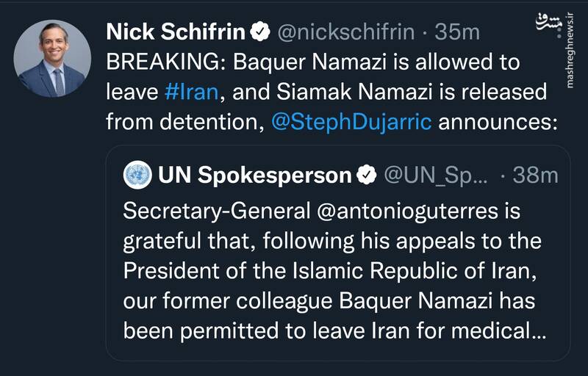The width and height of the screenshot is (588, 376).
Task: Click the UN emblem avatar icon
Action: click(136, 176)
